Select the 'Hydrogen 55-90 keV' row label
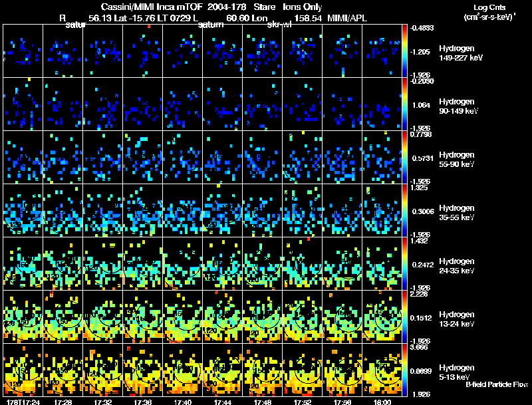The height and width of the screenshot is (405, 532). [x=457, y=160]
